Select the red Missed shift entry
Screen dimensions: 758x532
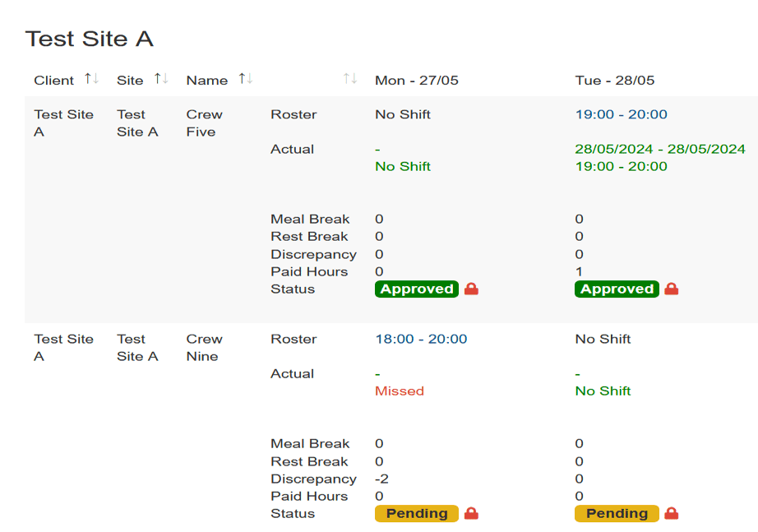400,391
